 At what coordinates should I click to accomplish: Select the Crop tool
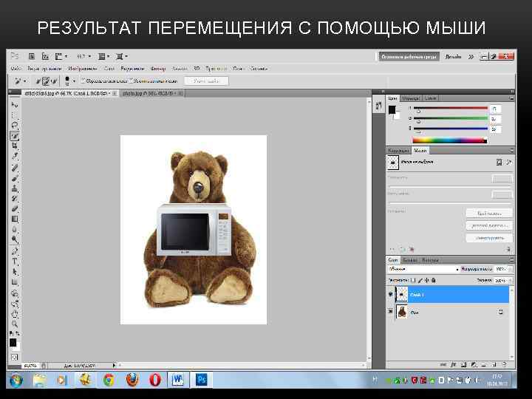[x=14, y=146]
